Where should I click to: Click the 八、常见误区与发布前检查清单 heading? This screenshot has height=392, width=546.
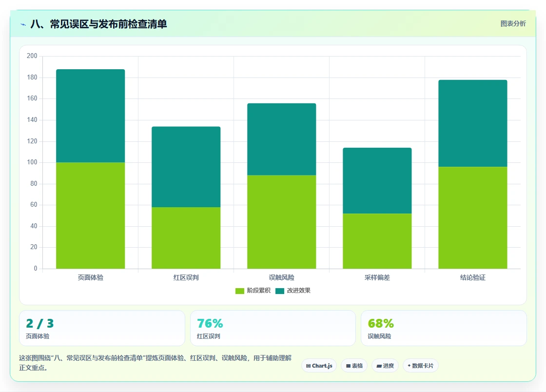click(98, 24)
